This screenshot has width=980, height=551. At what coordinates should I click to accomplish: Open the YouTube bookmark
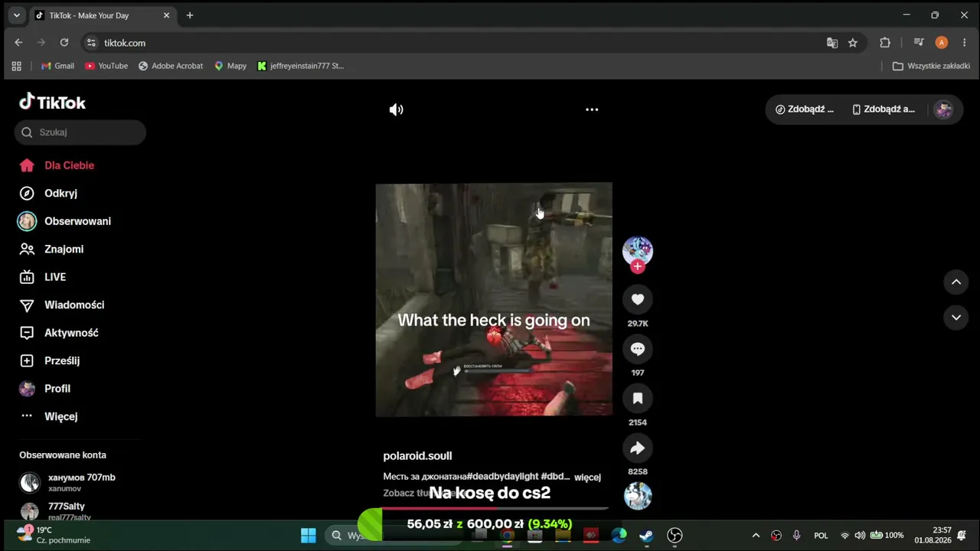coord(106,66)
